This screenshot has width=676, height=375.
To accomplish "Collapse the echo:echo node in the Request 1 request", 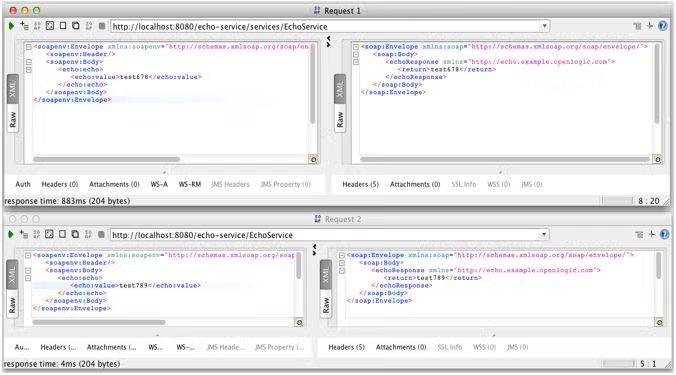I will pos(28,70).
